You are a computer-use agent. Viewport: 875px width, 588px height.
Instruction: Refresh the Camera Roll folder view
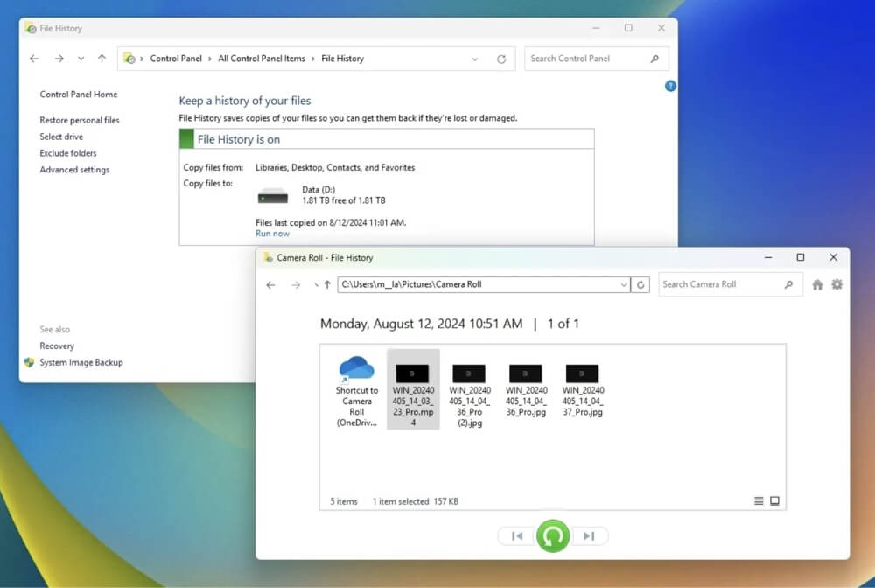pos(640,284)
